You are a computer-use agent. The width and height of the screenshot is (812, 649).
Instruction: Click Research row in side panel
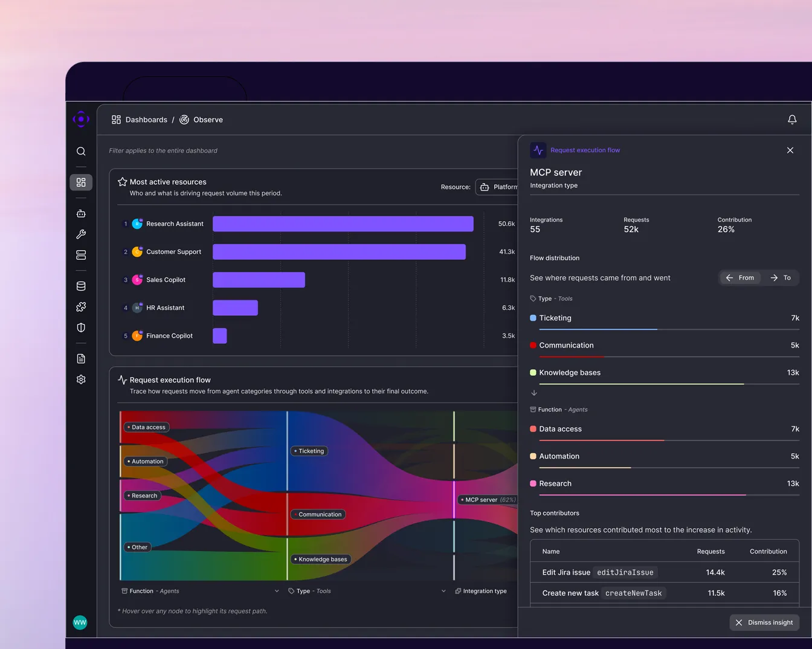tap(665, 486)
